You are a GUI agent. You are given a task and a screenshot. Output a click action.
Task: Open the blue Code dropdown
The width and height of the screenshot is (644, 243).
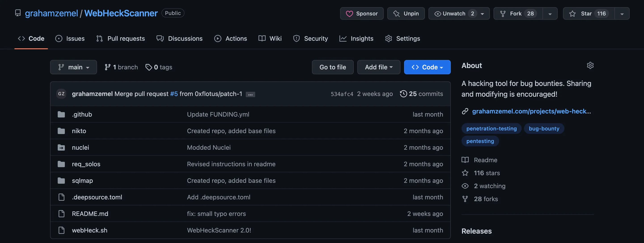pyautogui.click(x=427, y=67)
